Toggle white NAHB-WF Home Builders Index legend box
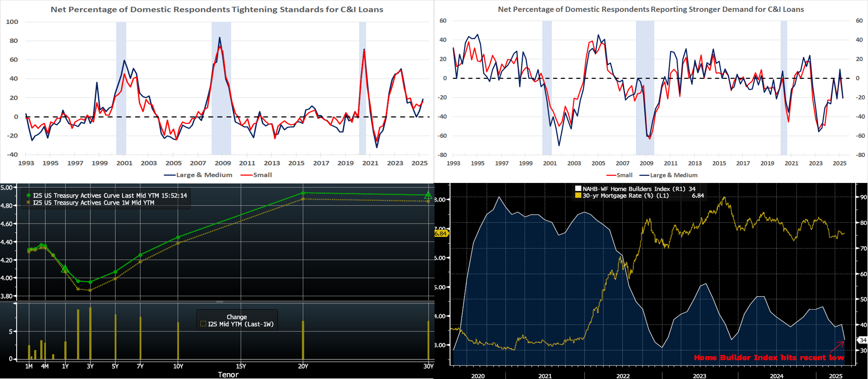Screen dimensions: 868x379 [x=578, y=189]
